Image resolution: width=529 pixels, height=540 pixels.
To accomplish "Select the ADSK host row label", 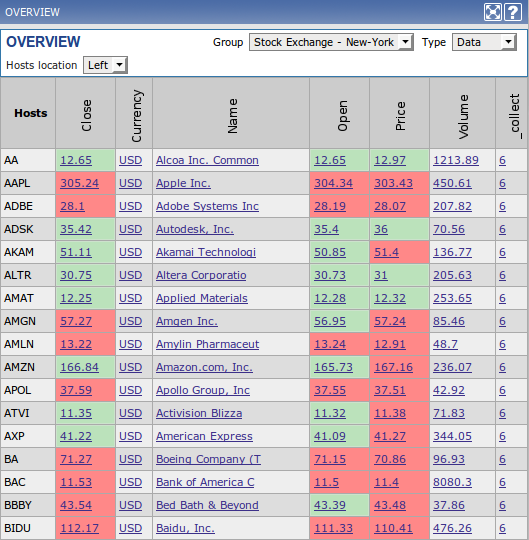I will pyautogui.click(x=19, y=229).
